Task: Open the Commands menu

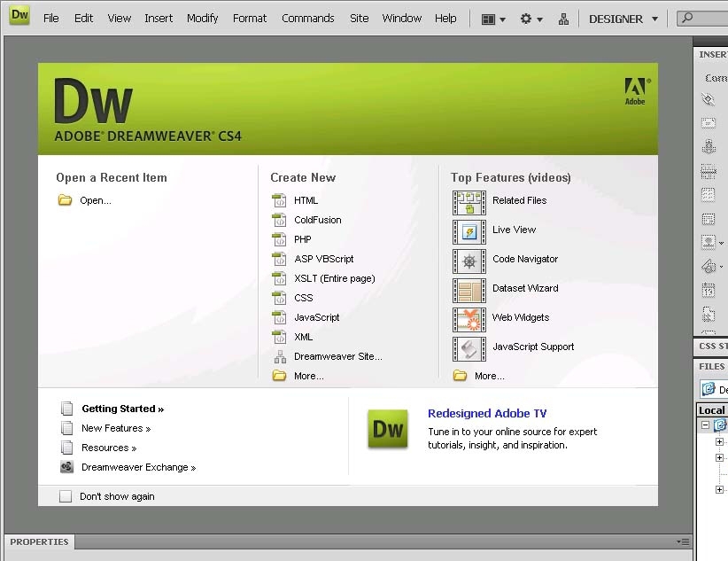Action: coord(308,18)
